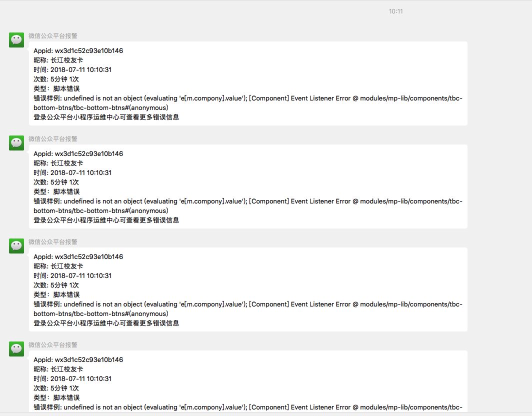The height and width of the screenshot is (416, 532).
Task: Click Appid line in fourth message
Action: pyautogui.click(x=78, y=359)
